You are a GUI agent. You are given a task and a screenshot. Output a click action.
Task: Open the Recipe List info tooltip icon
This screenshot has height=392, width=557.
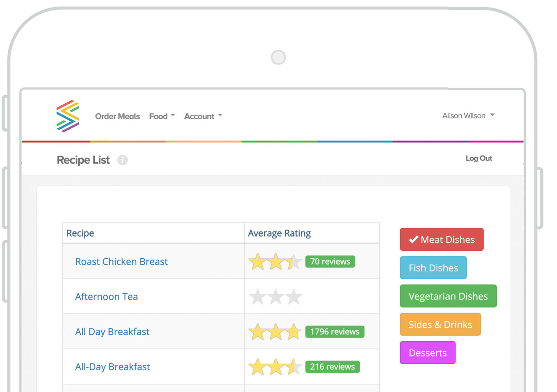[x=123, y=160]
